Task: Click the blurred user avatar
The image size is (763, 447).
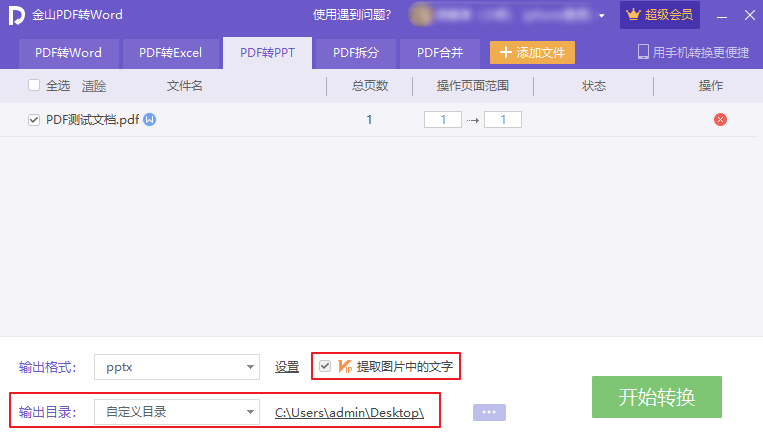Action: pos(420,15)
